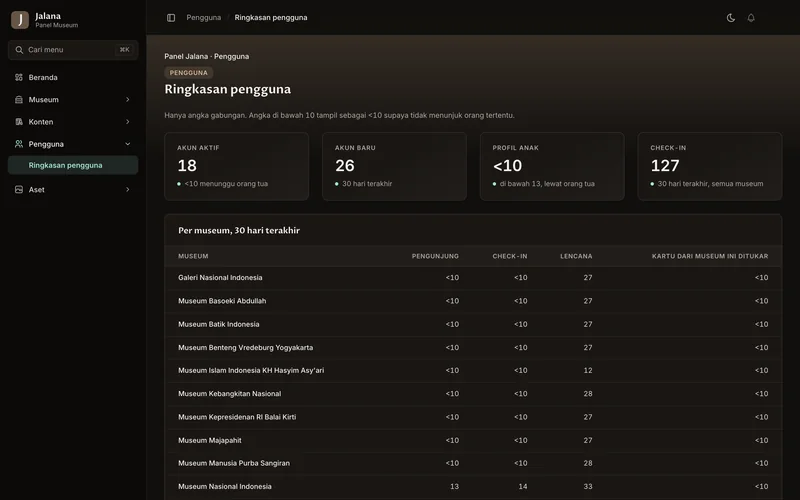Select Museum Manusia Purba Sangiran row
Screen dimensions: 800x500
pyautogui.click(x=473, y=463)
